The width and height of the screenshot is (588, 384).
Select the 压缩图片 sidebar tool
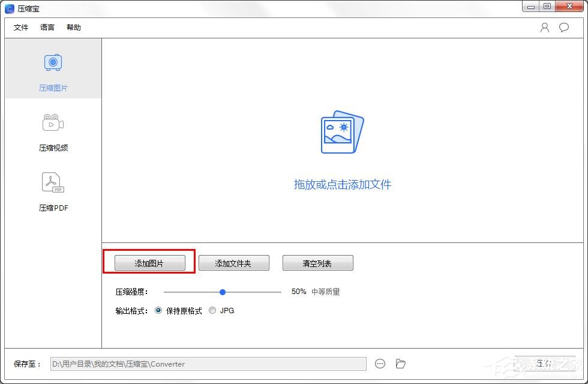coord(53,69)
